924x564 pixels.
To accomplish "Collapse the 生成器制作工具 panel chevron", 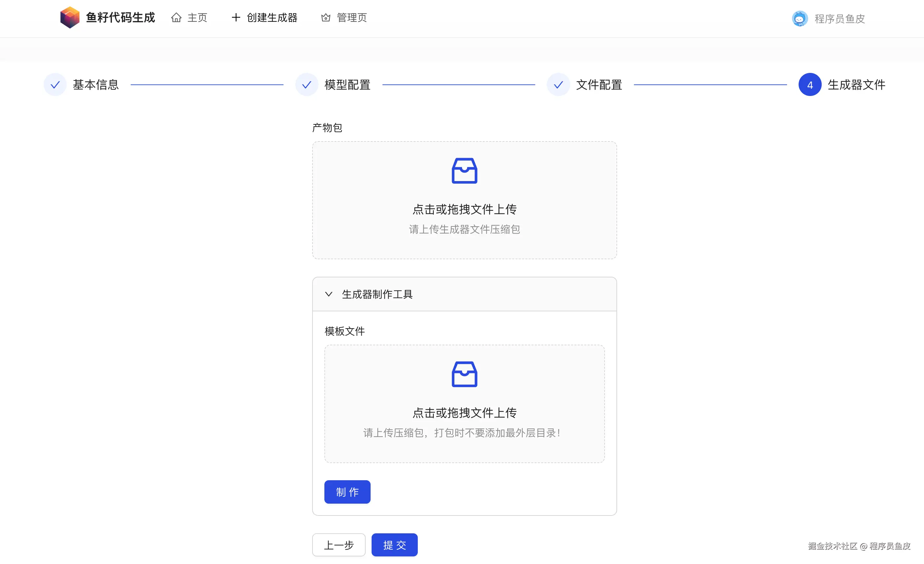I will [x=328, y=294].
